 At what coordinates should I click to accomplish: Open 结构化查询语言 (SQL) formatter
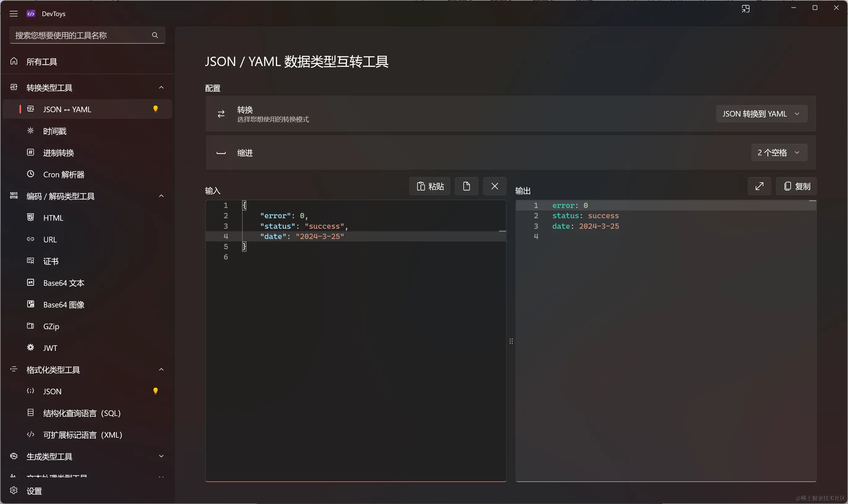pyautogui.click(x=87, y=413)
